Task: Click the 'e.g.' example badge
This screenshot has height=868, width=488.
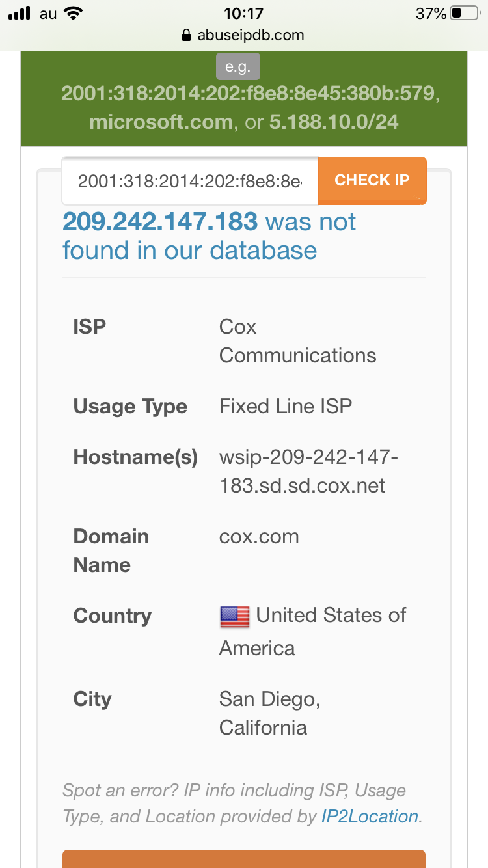Action: [237, 67]
